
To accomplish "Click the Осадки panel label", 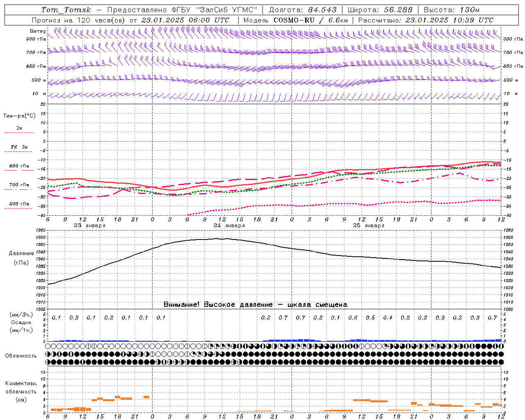I will click(x=21, y=322).
